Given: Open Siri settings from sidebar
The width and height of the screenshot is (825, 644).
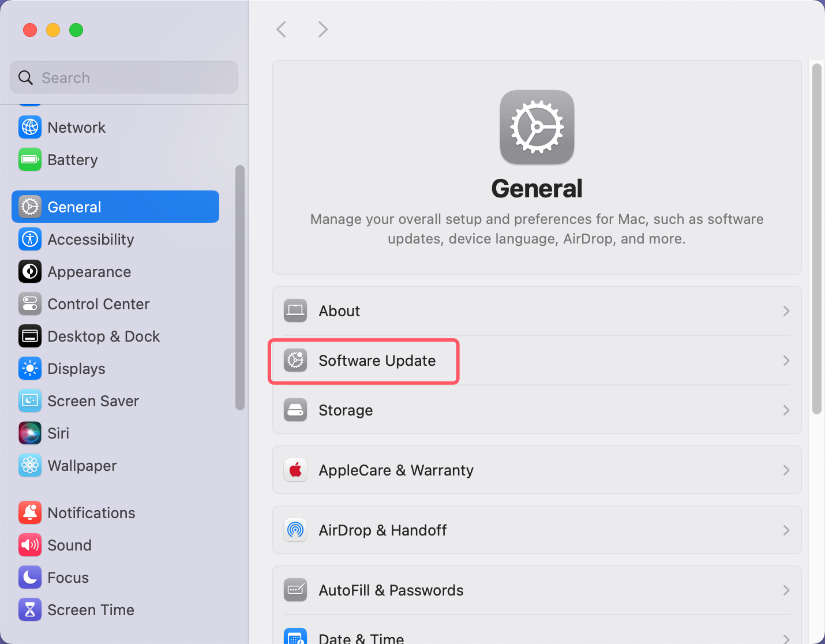Looking at the screenshot, I should tap(58, 433).
